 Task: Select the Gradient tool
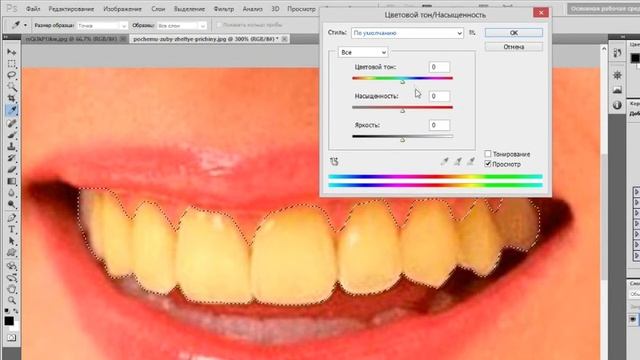[x=11, y=181]
